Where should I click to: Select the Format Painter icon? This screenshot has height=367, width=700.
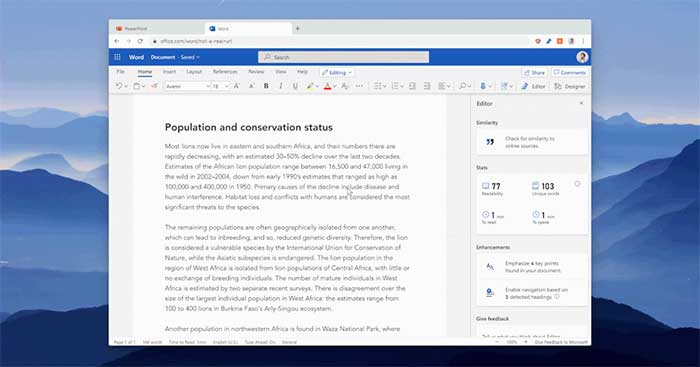(154, 86)
